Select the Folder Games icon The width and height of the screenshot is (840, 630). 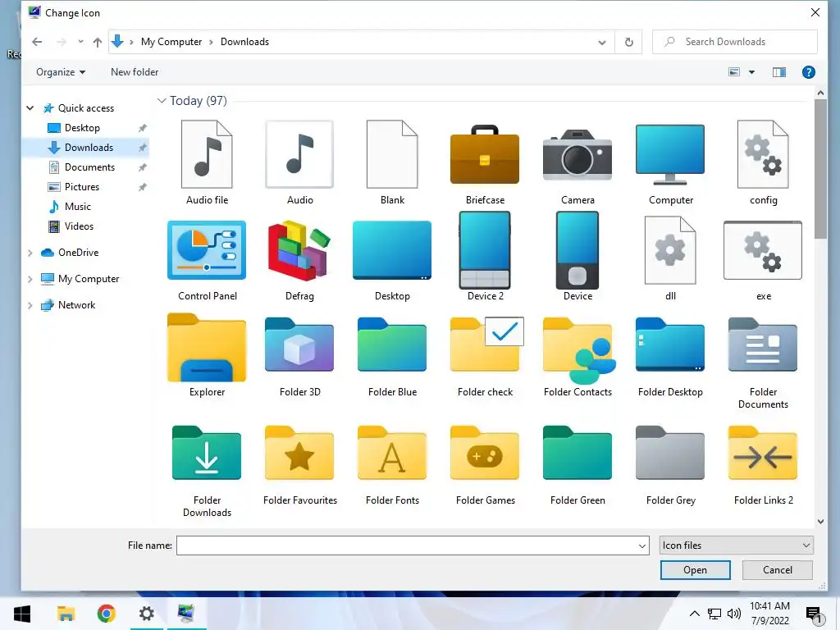coord(485,453)
